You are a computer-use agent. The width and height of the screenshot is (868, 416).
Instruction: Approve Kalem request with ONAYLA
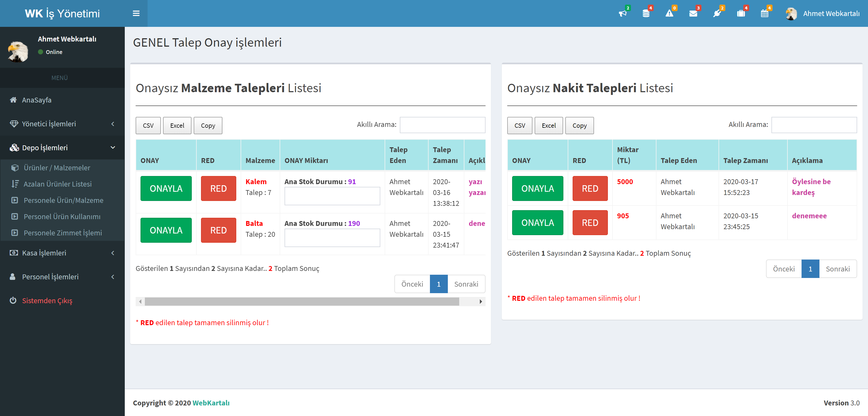click(166, 189)
